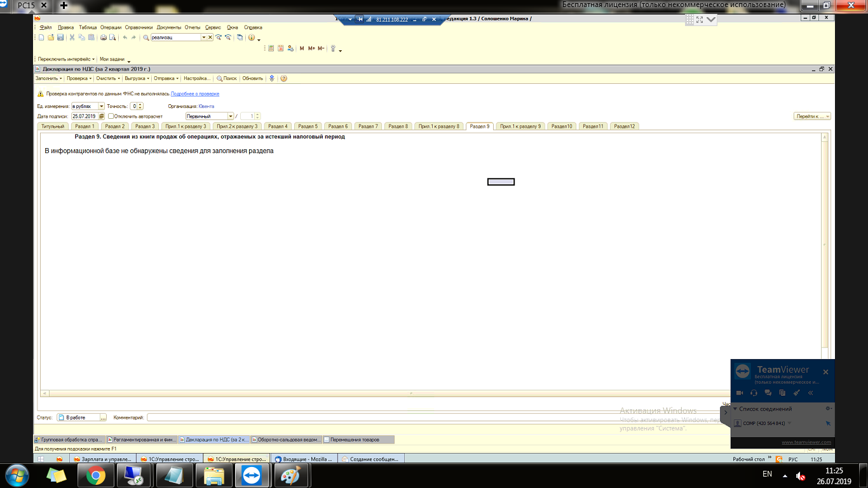Click the Подробнее о проверке link
Viewport: 868px width, 488px height.
[194, 93]
